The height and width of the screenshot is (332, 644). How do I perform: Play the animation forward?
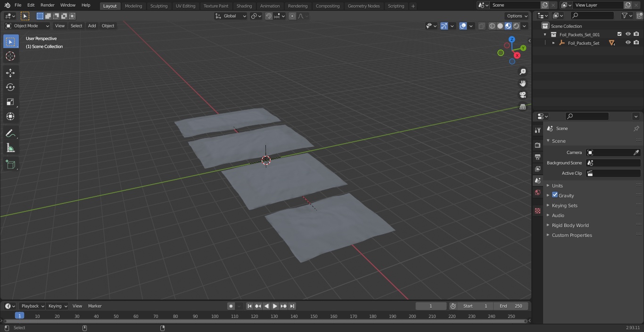275,306
